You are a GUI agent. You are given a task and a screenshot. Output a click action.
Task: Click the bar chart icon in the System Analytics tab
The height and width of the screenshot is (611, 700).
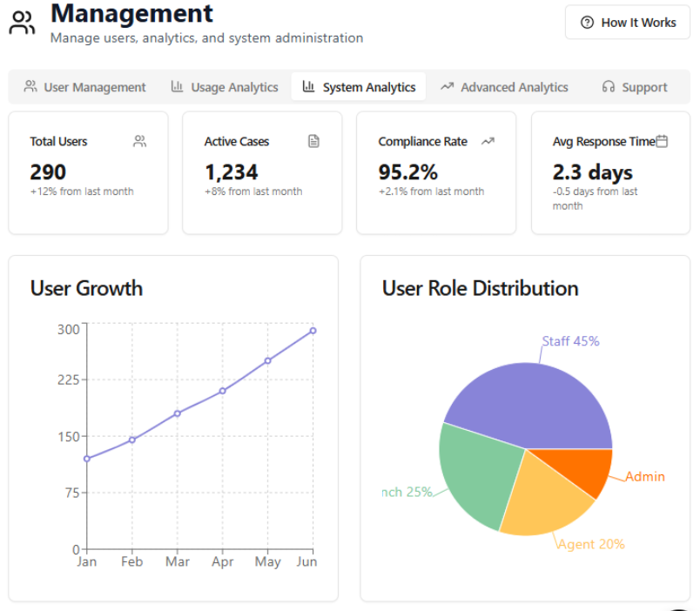click(308, 86)
